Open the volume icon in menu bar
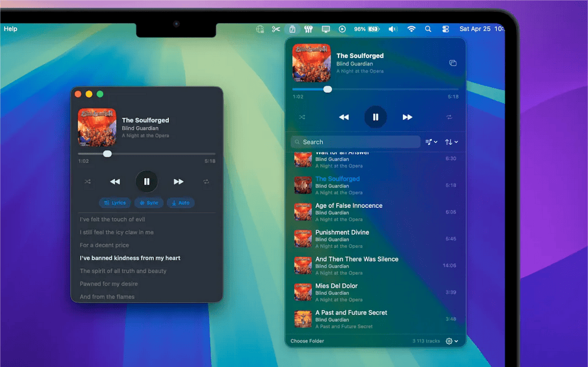This screenshot has width=588, height=367. click(x=393, y=29)
